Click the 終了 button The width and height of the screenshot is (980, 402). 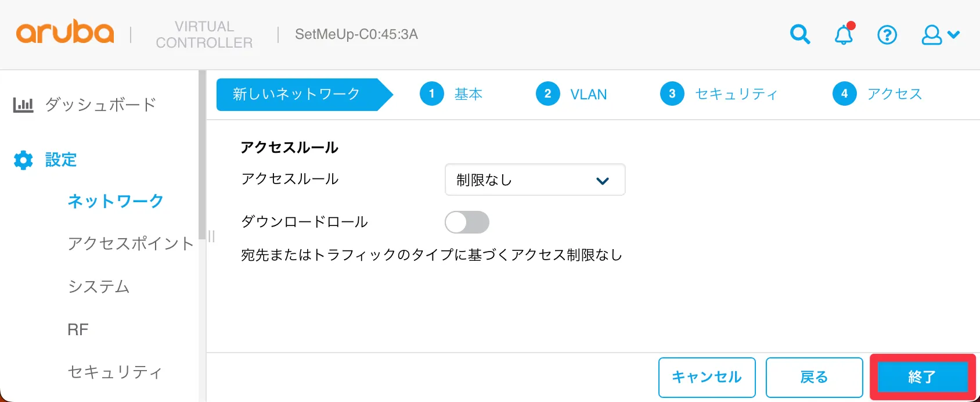[x=922, y=377]
